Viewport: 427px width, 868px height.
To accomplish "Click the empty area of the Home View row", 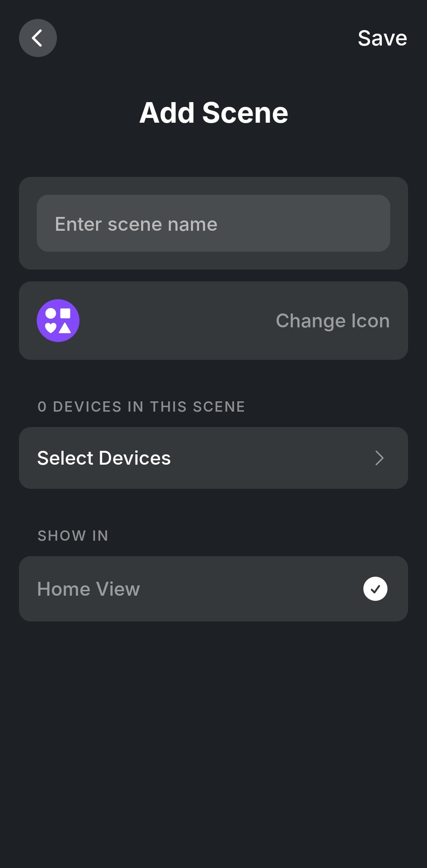I will [x=245, y=589].
